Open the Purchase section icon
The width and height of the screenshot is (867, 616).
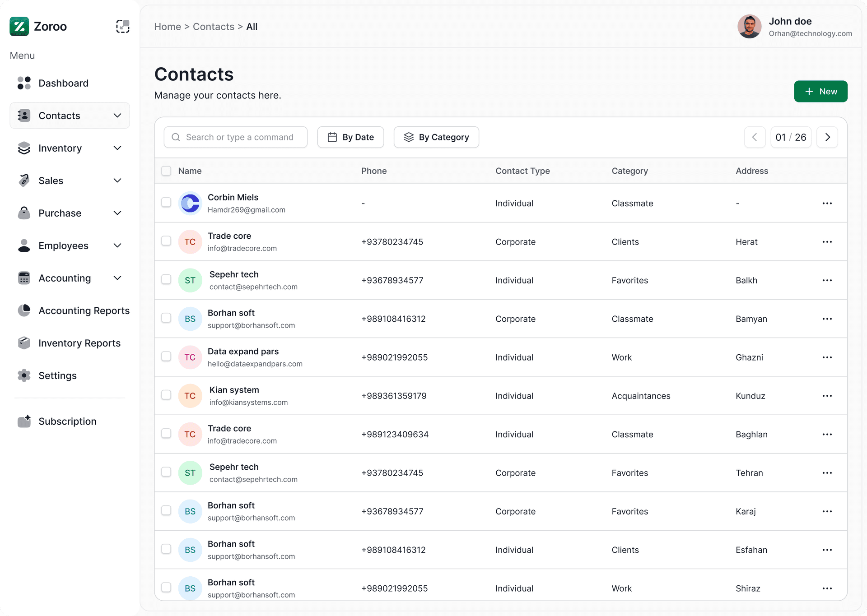[x=23, y=213]
